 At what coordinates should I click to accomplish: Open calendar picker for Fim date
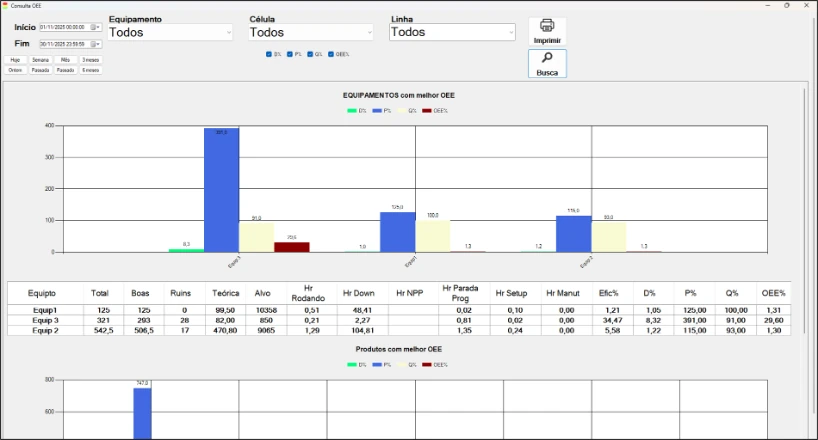[x=94, y=44]
